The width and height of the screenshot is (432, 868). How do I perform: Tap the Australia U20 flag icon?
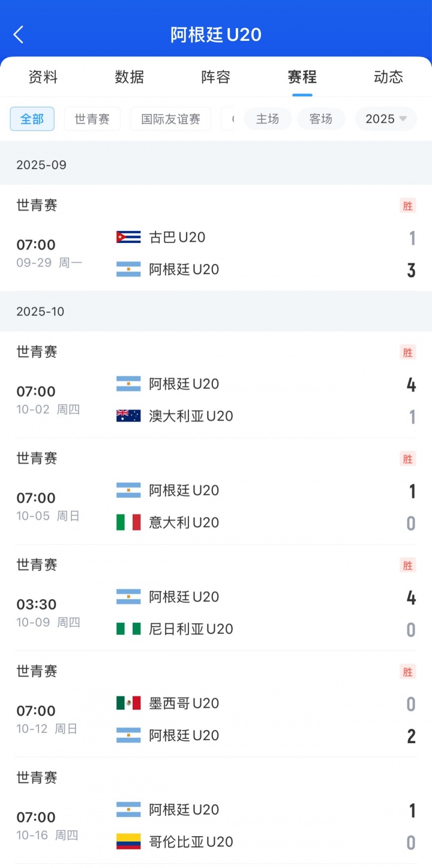pyautogui.click(x=128, y=416)
